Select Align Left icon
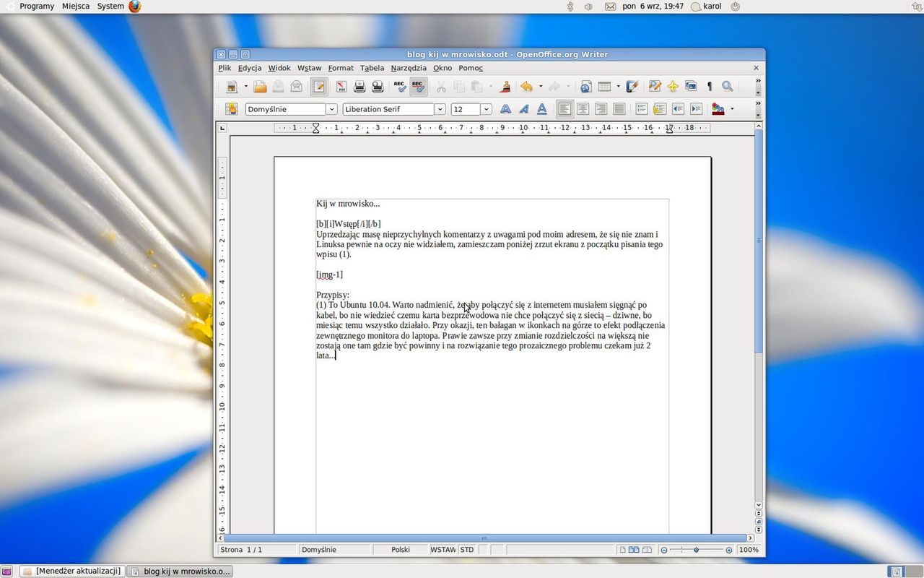 pos(565,109)
